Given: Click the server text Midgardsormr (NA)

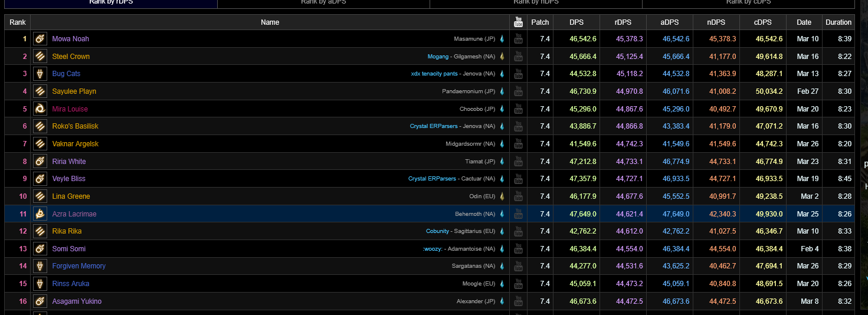Looking at the screenshot, I should tap(470, 144).
